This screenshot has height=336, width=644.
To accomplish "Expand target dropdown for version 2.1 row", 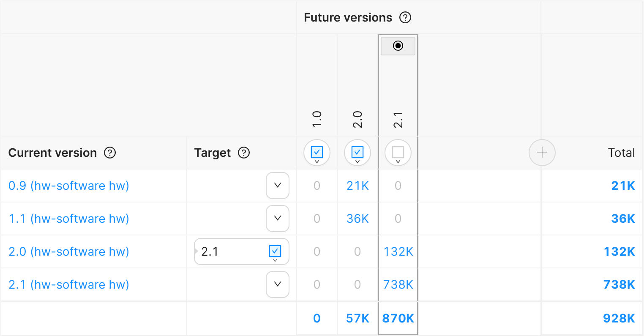I will [278, 284].
